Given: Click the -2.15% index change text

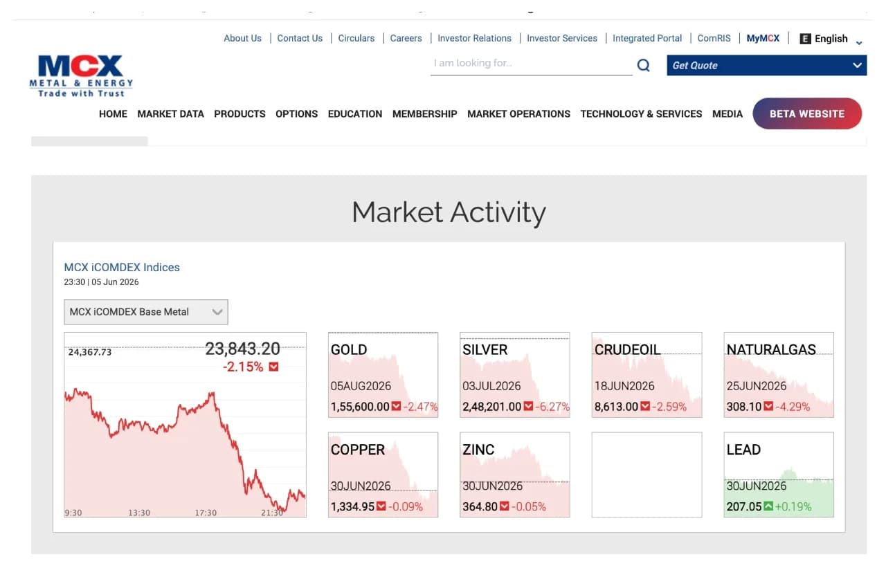Looking at the screenshot, I should tap(243, 367).
